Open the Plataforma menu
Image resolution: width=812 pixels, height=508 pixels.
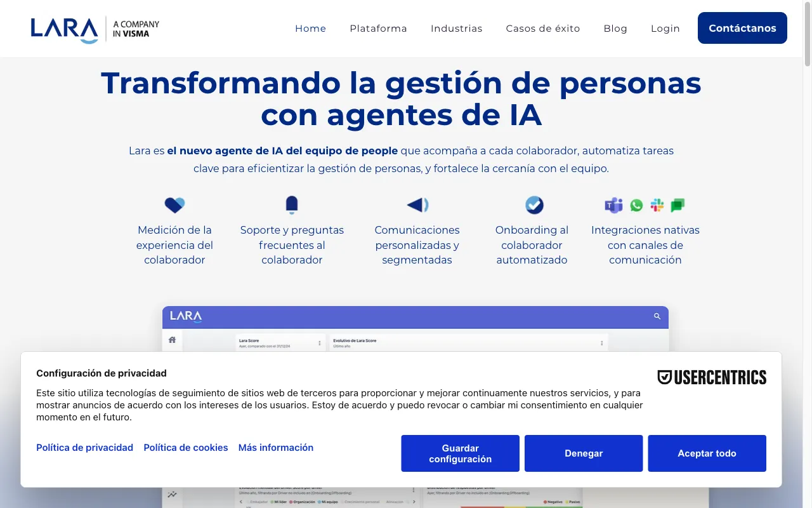point(379,29)
